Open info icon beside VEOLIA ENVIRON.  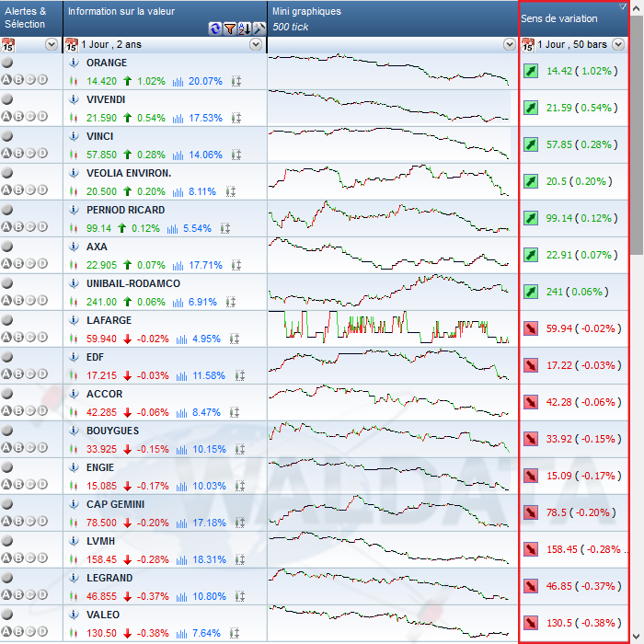[x=74, y=173]
